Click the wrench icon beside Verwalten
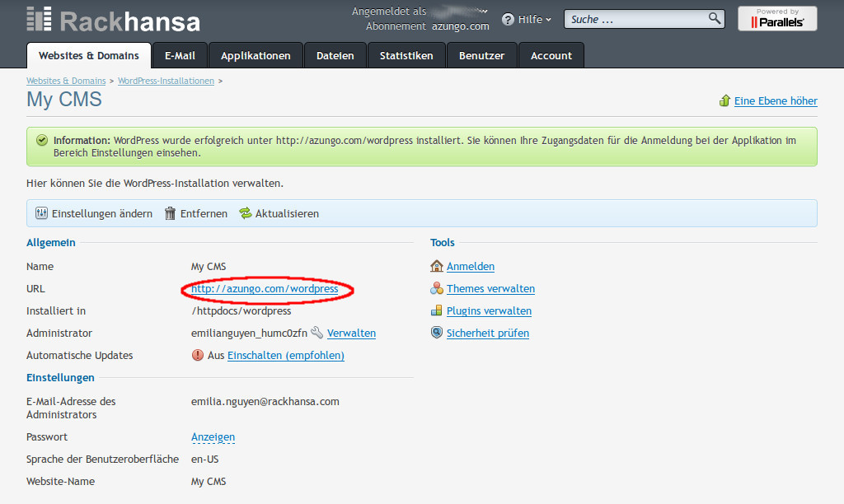Image resolution: width=844 pixels, height=504 pixels. [x=317, y=333]
